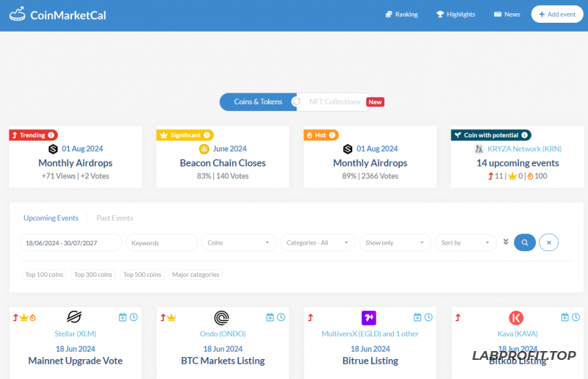Switch toggle to NFT Collections
This screenshot has height=379, width=588.
[334, 102]
